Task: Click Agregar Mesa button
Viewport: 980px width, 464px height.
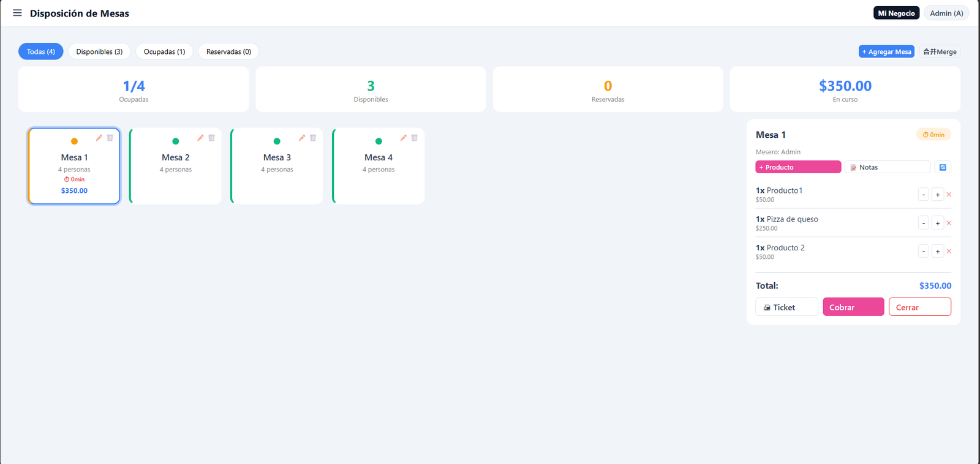Action: pyautogui.click(x=886, y=51)
